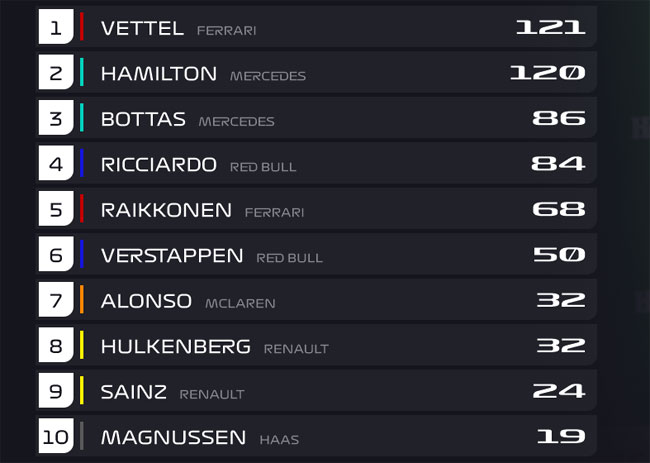Click position badge number 7
650x463 pixels.
[x=56, y=299]
